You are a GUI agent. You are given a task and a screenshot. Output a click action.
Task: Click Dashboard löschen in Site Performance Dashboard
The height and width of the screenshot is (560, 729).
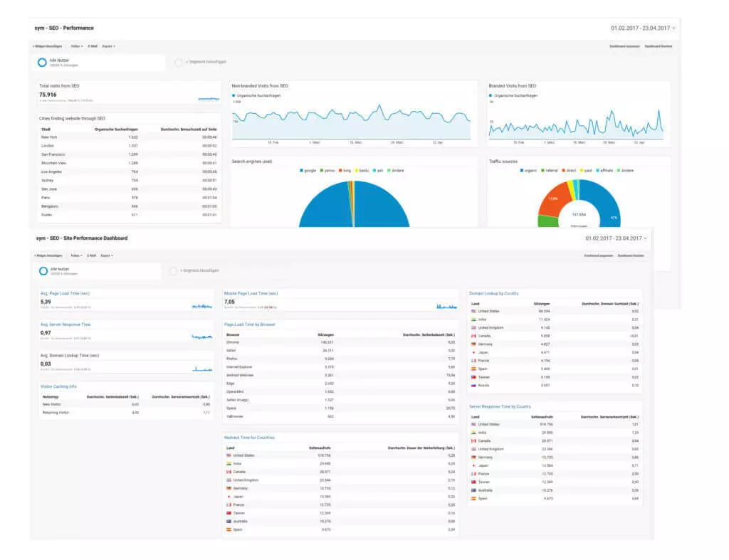tap(631, 255)
